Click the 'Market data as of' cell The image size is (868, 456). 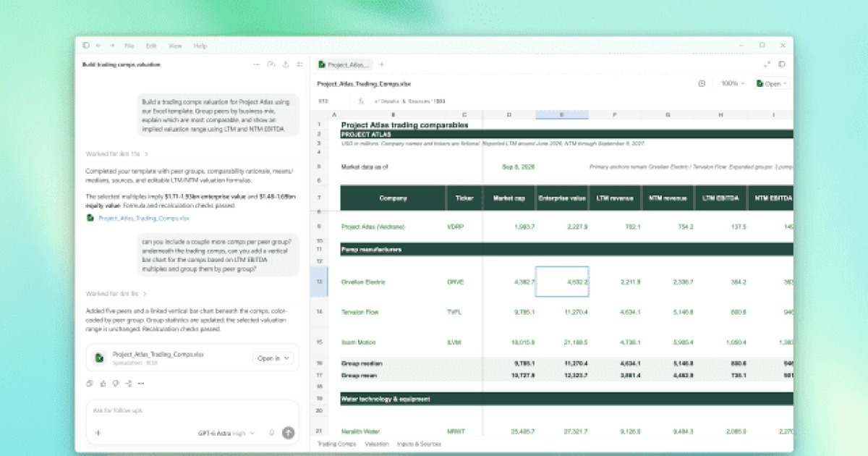[365, 166]
